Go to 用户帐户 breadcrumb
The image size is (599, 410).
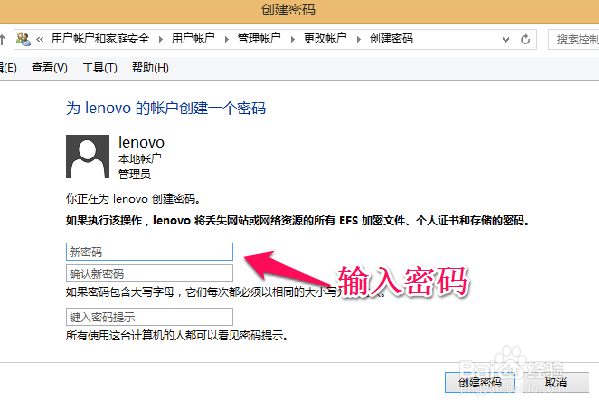[x=193, y=38]
